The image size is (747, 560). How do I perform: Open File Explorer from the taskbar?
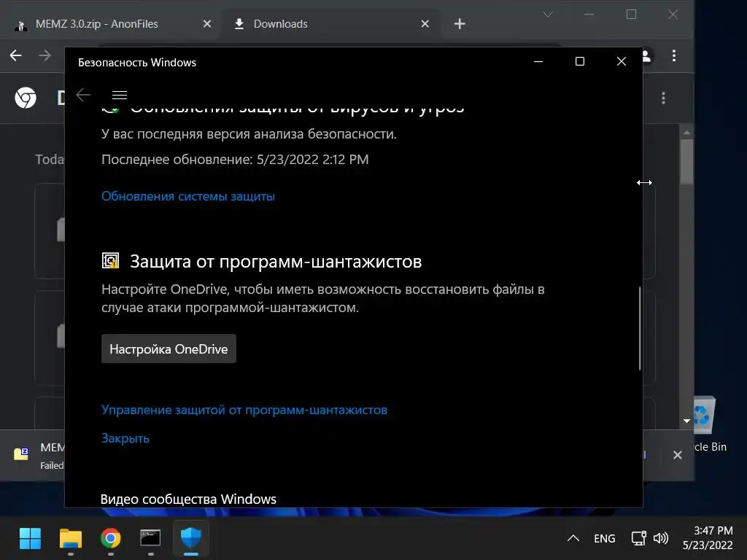[x=71, y=539]
